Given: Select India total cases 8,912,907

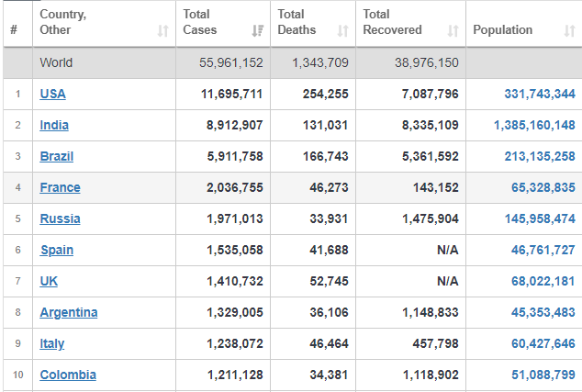Looking at the screenshot, I should (x=235, y=125).
